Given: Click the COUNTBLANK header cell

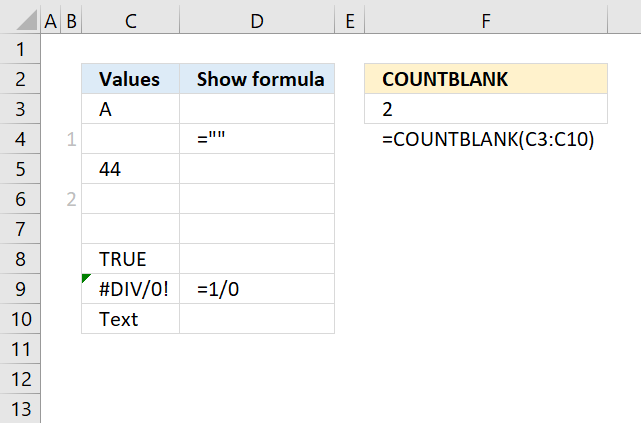Looking at the screenshot, I should (486, 80).
